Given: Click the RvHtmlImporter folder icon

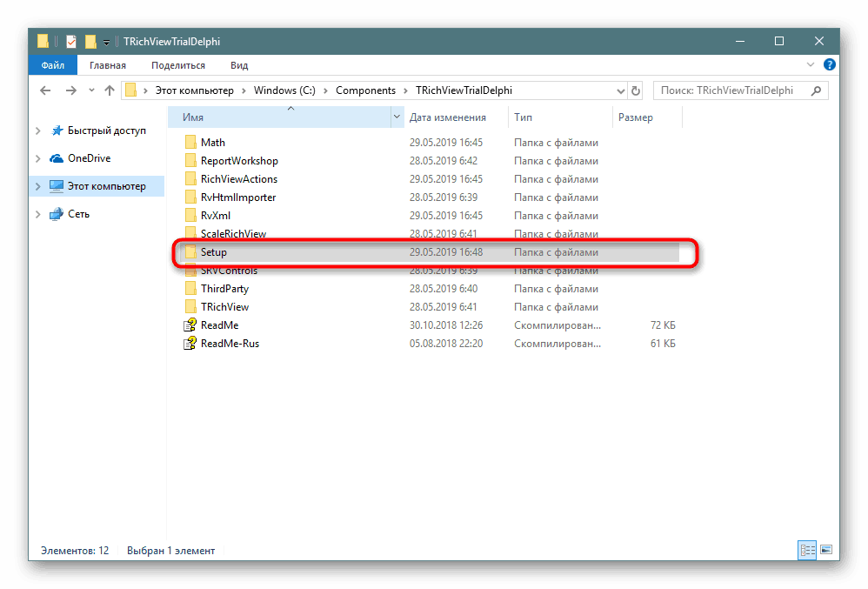Looking at the screenshot, I should point(190,197).
